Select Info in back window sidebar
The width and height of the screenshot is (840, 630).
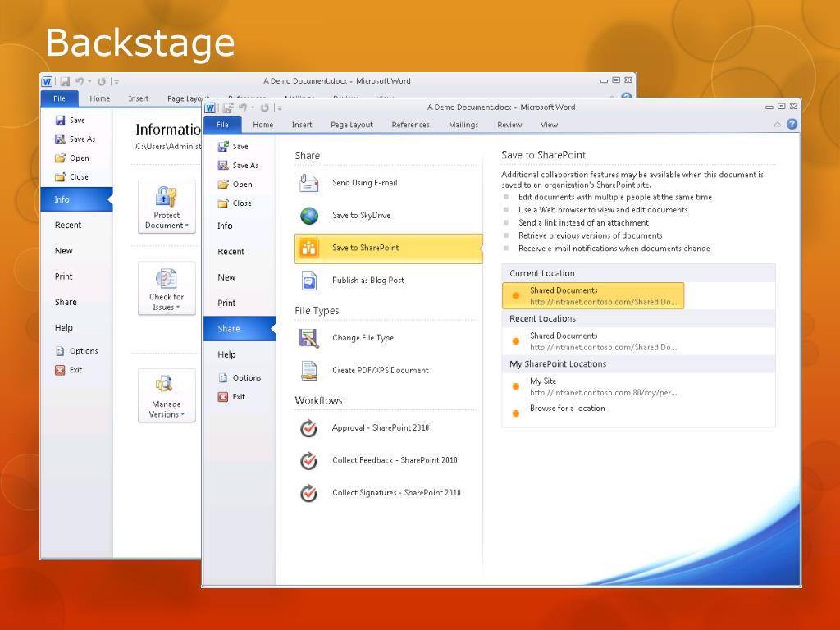(76, 200)
